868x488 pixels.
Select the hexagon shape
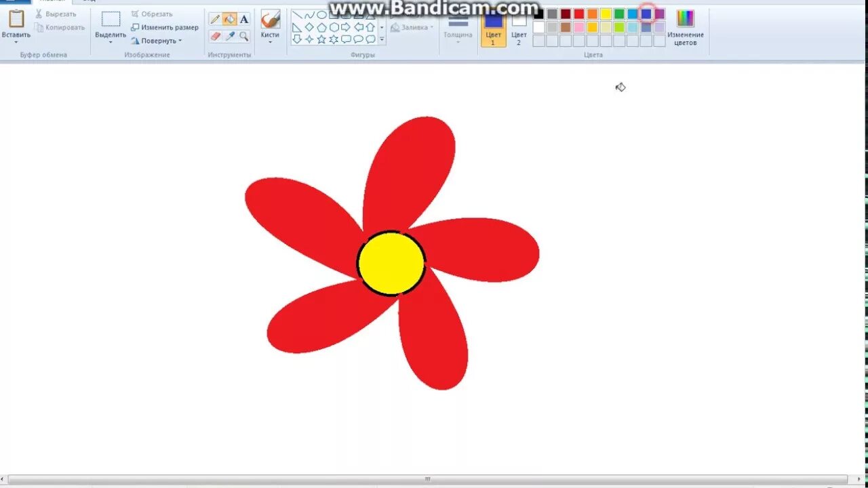[x=334, y=27]
